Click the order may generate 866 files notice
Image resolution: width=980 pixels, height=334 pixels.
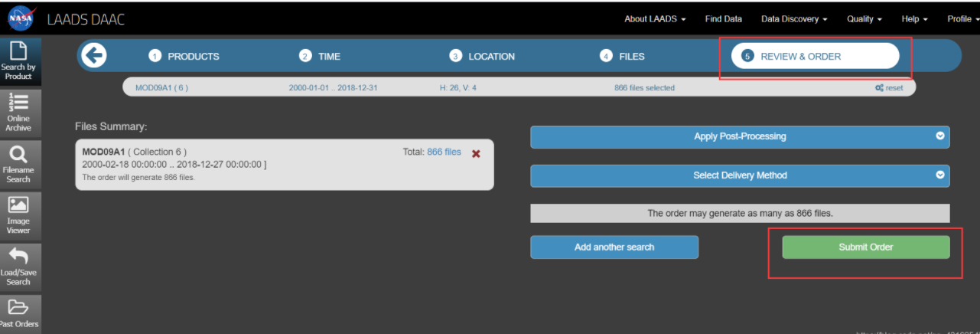(x=740, y=213)
